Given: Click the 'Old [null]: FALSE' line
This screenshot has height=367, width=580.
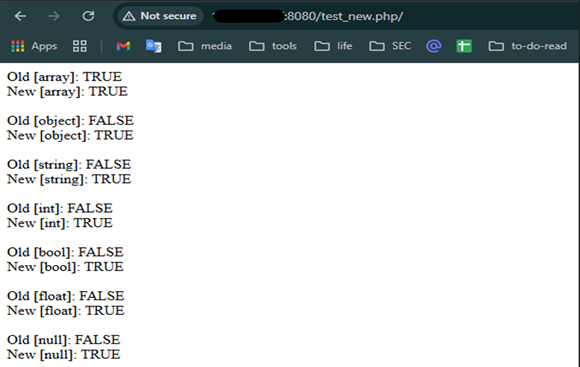Looking at the screenshot, I should pos(64,340).
